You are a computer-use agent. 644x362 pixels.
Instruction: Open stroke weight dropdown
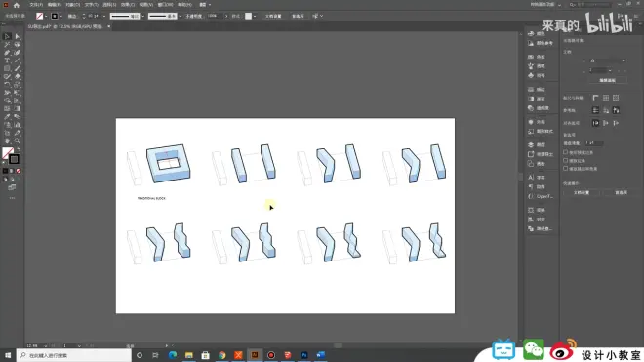coord(103,16)
